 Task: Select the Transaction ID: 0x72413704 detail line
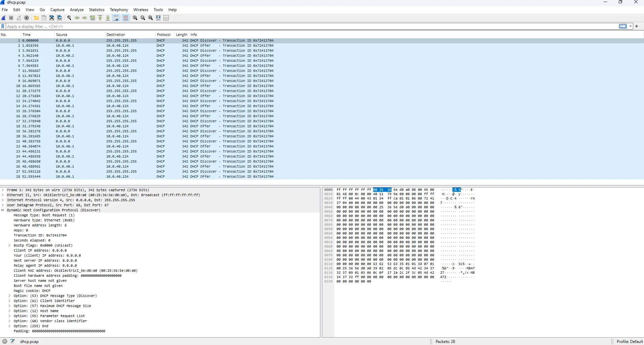click(40, 235)
